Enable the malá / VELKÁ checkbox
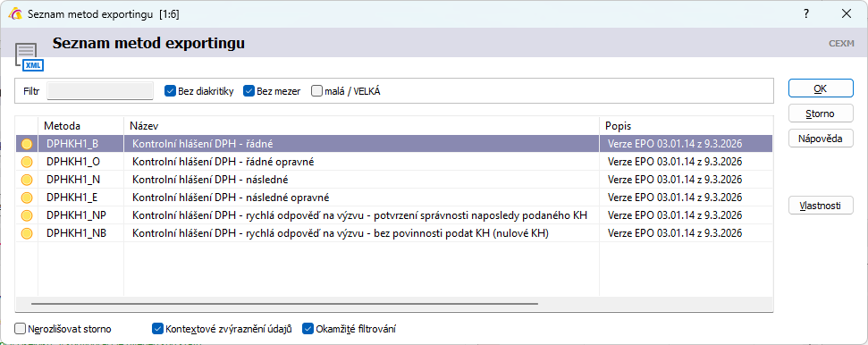Viewport: 868px width, 345px height. (316, 91)
